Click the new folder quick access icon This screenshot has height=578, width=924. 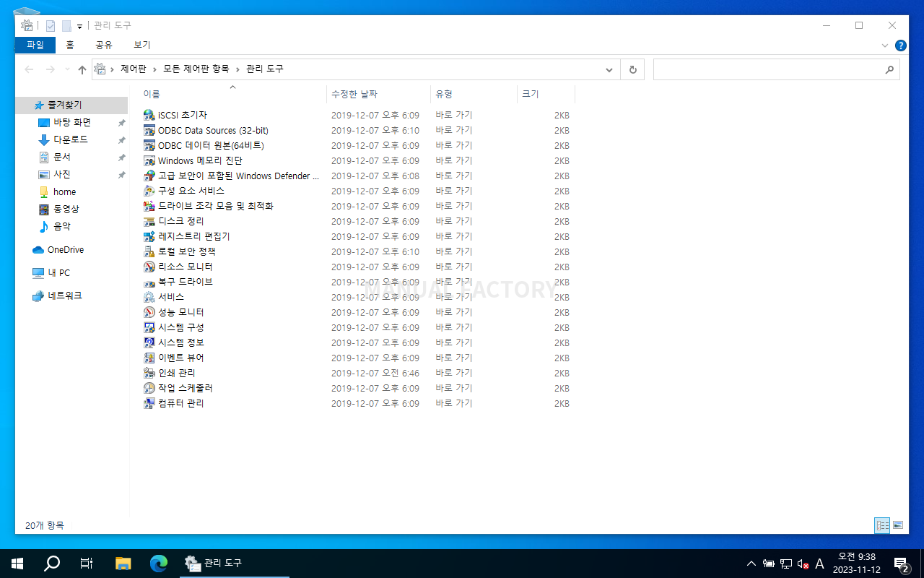coord(66,25)
